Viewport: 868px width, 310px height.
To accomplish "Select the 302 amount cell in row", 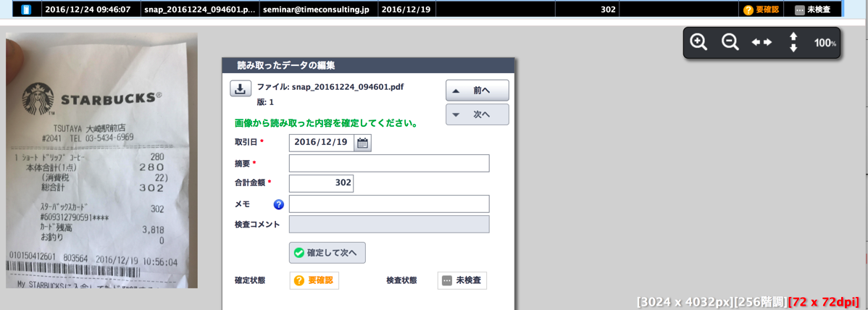I will [x=588, y=9].
